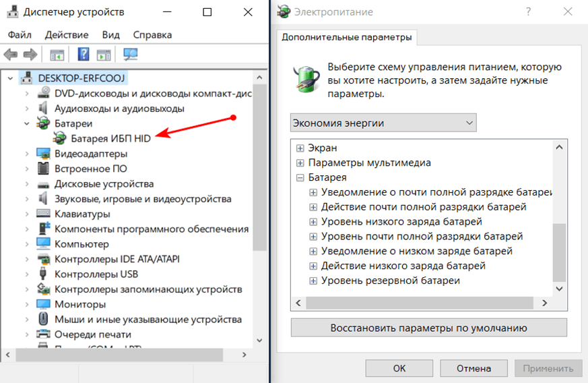Image resolution: width=588 pixels, height=383 pixels.
Task: Click the Device Manager vertical scrollbar thumb
Action: click(259, 167)
